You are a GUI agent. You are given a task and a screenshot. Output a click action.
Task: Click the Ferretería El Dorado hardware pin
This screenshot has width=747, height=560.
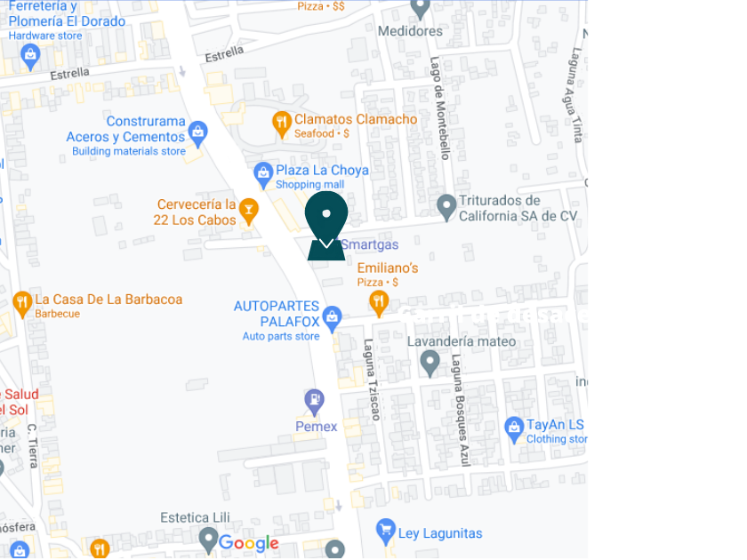[30, 57]
